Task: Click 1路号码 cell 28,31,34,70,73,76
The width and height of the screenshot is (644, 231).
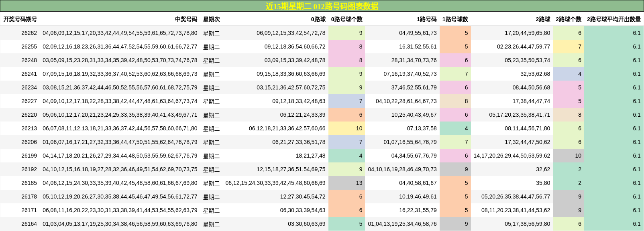Action: click(414, 60)
